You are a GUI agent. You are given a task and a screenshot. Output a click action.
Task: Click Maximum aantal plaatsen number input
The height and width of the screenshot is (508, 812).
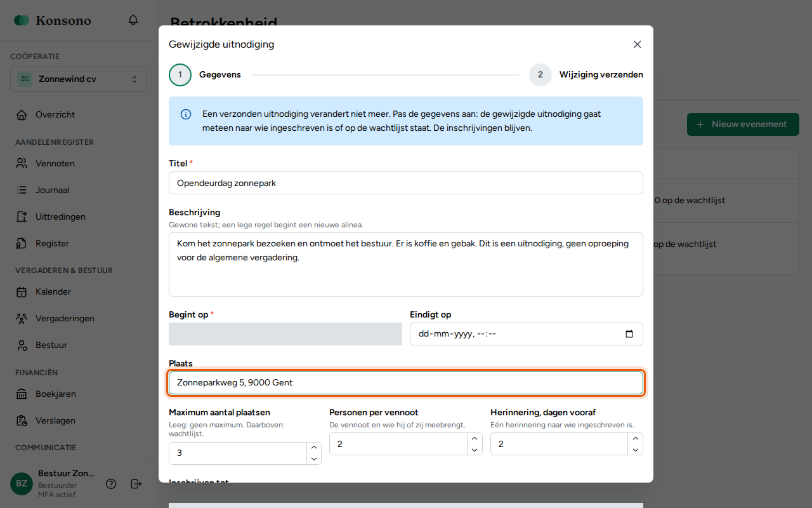coord(238,453)
